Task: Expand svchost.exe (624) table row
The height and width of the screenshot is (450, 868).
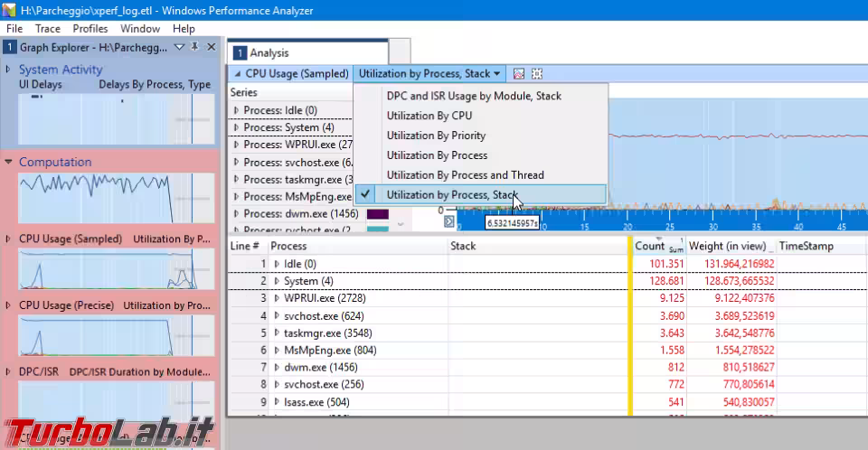Action: [277, 316]
